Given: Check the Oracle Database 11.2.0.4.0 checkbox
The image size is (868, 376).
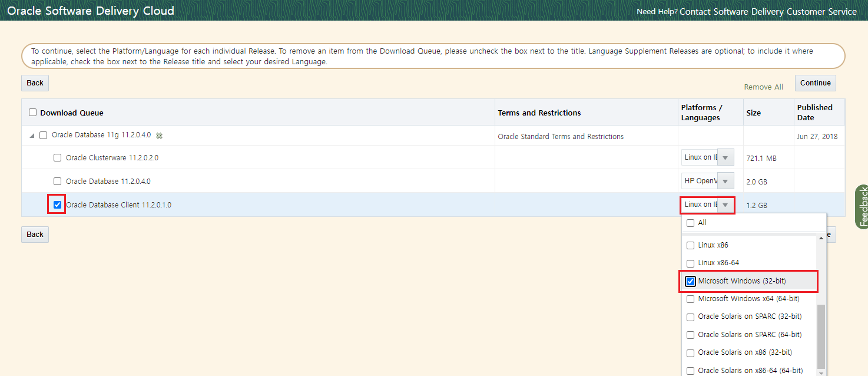Looking at the screenshot, I should tap(57, 181).
